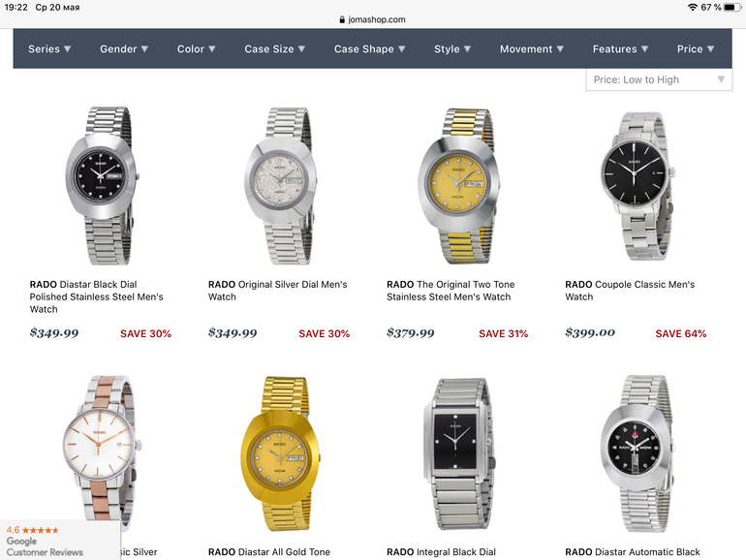Image resolution: width=746 pixels, height=560 pixels.
Task: Open the Diastar Automatic Black watch image
Action: (x=638, y=453)
